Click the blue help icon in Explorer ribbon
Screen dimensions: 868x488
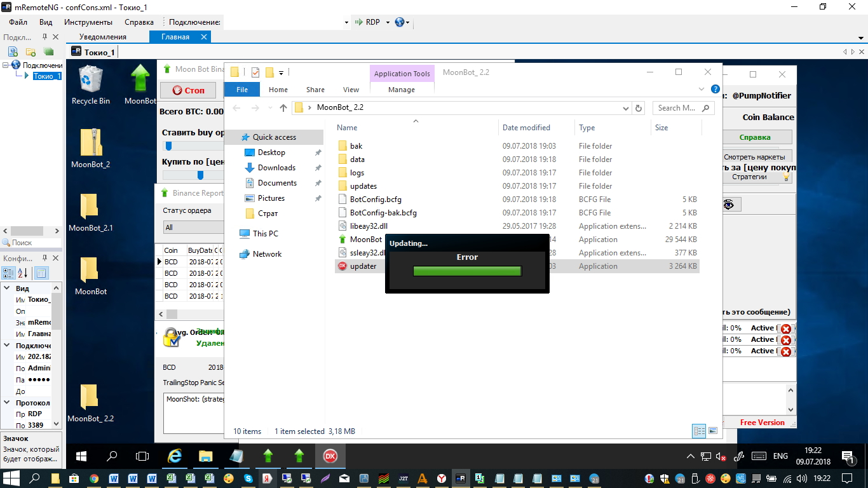click(x=715, y=90)
